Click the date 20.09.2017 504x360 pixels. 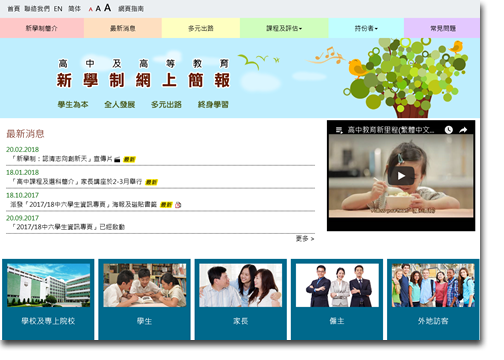coord(22,218)
